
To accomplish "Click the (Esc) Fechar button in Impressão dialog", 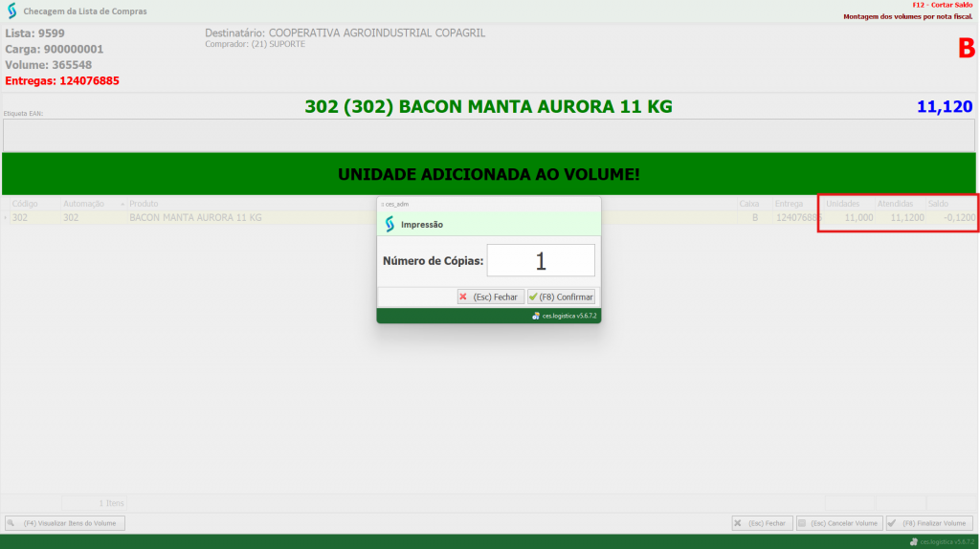I will [490, 296].
